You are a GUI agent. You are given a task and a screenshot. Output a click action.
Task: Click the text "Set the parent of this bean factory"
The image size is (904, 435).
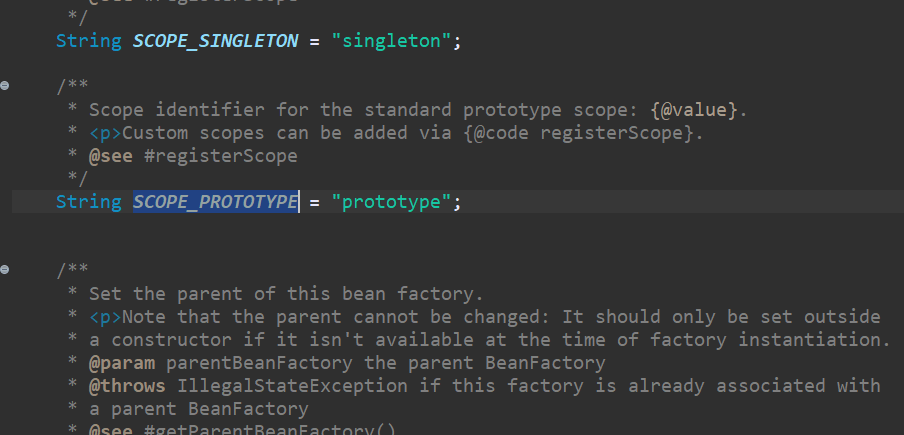coord(281,294)
